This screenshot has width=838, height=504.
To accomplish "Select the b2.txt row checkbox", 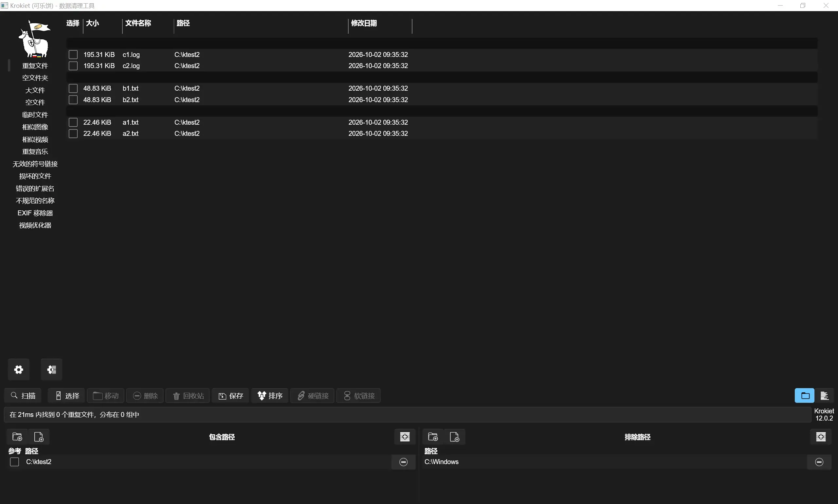I will point(73,100).
